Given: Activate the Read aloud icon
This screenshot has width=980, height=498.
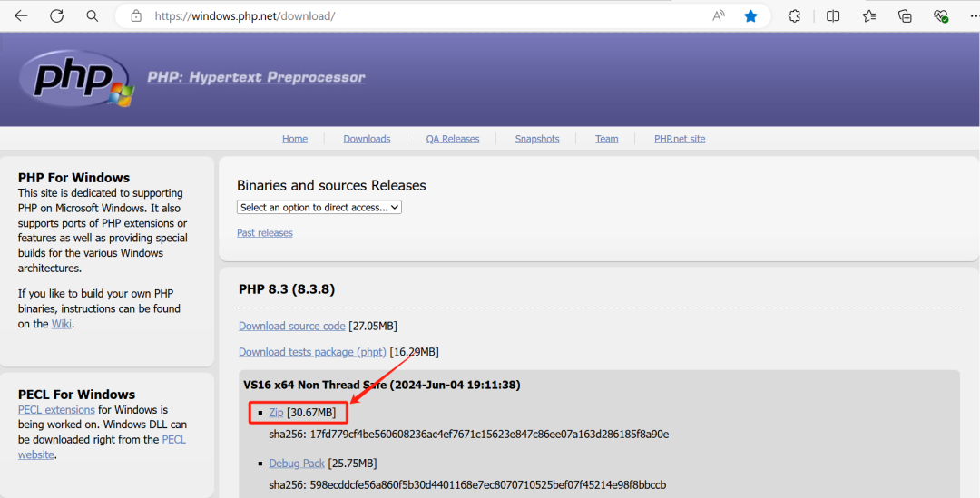Looking at the screenshot, I should point(719,16).
